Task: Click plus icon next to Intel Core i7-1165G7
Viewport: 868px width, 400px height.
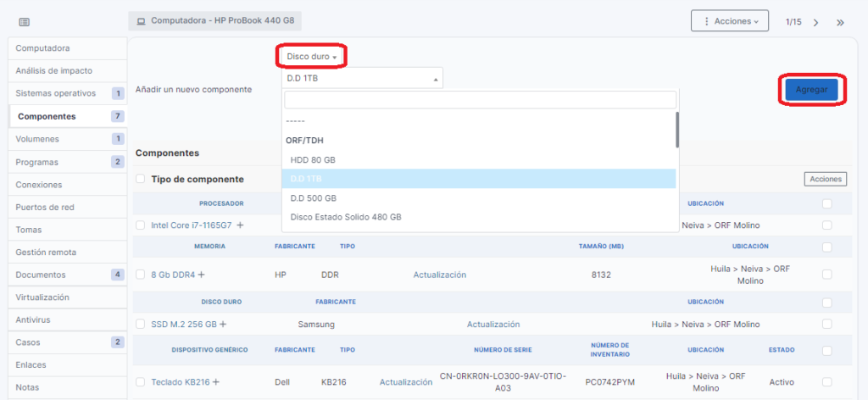Action: (240, 225)
